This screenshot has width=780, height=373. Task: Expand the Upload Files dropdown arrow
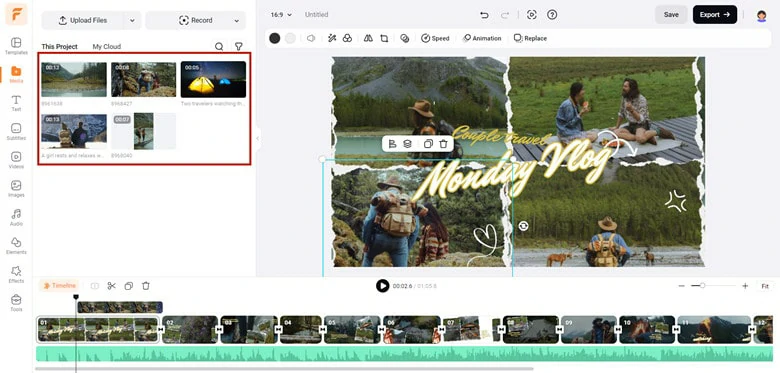click(132, 20)
